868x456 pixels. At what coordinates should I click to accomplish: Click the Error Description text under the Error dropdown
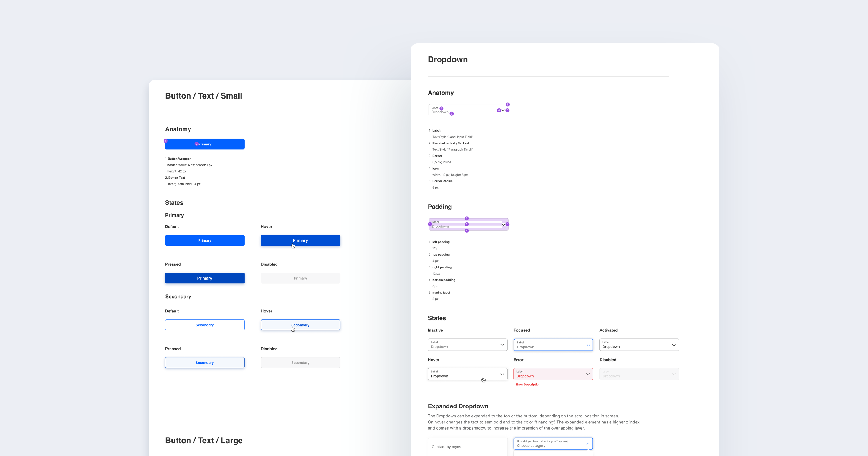point(528,385)
